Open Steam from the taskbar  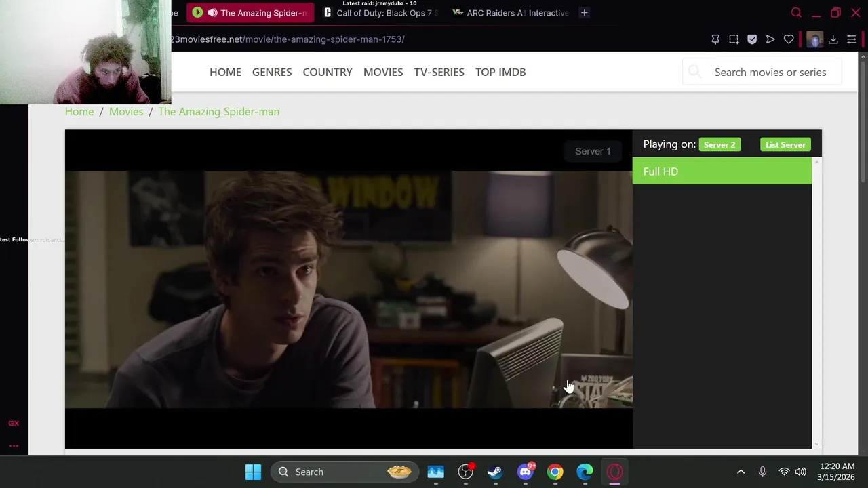(495, 472)
